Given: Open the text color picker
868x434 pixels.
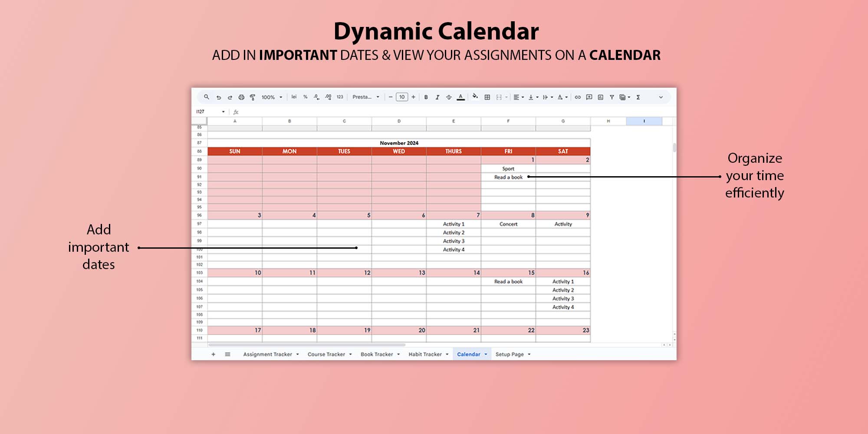Looking at the screenshot, I should point(461,97).
